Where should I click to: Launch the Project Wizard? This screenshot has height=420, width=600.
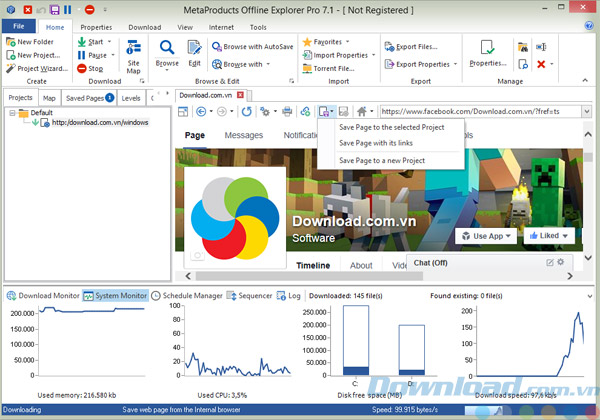click(35, 69)
